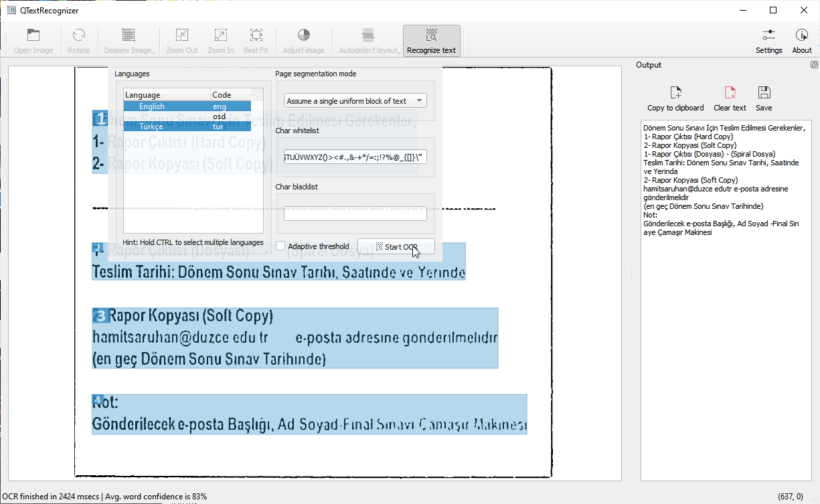Click the Code column header
The height and width of the screenshot is (504, 820).
231,95
